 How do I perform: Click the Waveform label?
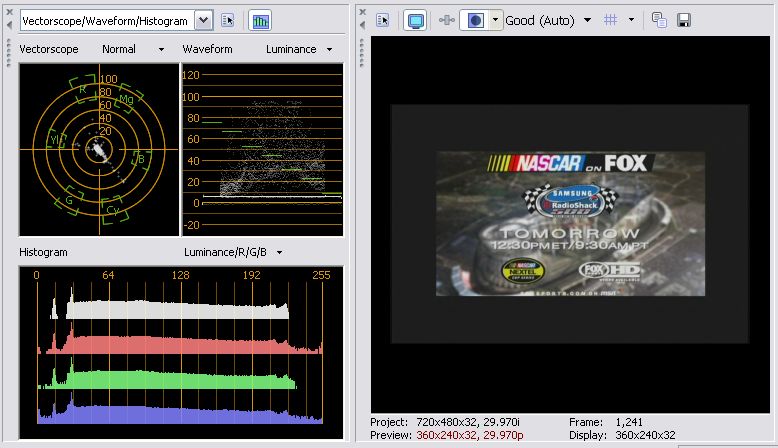coord(207,49)
